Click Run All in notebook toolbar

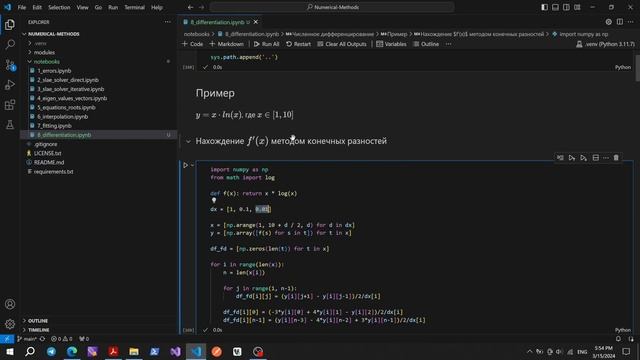267,44
